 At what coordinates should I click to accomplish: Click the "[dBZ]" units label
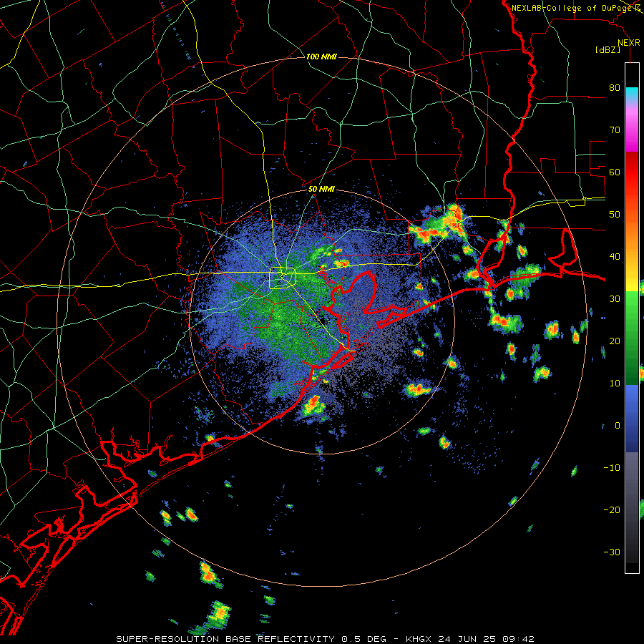(x=608, y=49)
